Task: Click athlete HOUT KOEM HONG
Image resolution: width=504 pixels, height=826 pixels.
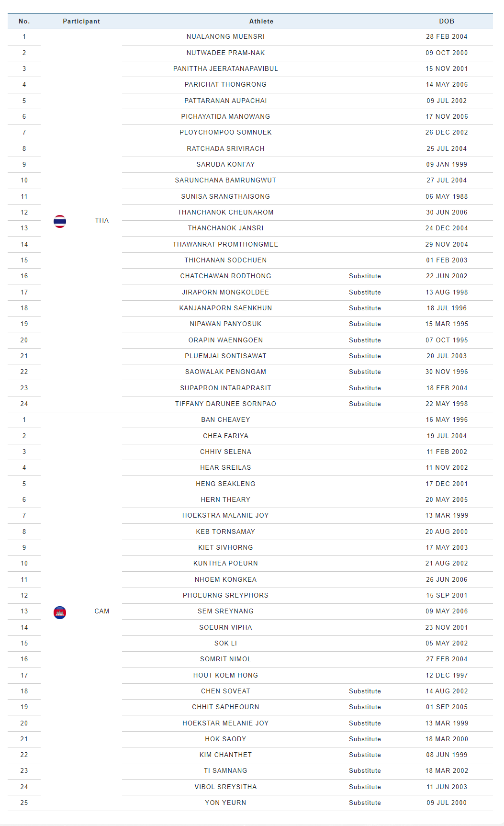Action: pyautogui.click(x=225, y=676)
